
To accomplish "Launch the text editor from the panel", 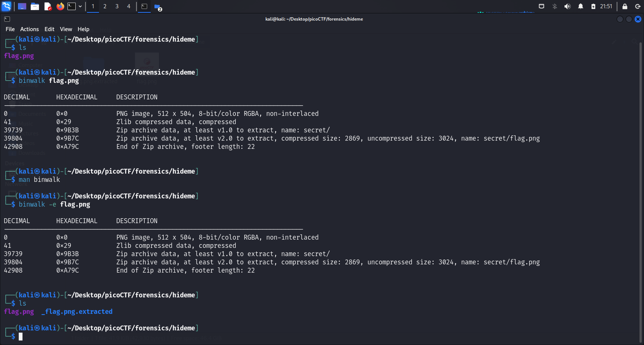I will point(48,6).
